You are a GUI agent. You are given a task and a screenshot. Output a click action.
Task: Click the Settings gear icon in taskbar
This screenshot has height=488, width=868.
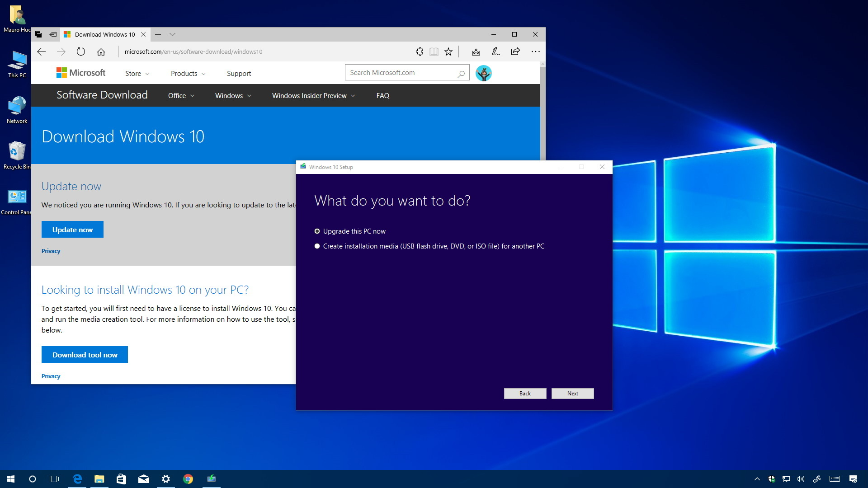pos(166,479)
